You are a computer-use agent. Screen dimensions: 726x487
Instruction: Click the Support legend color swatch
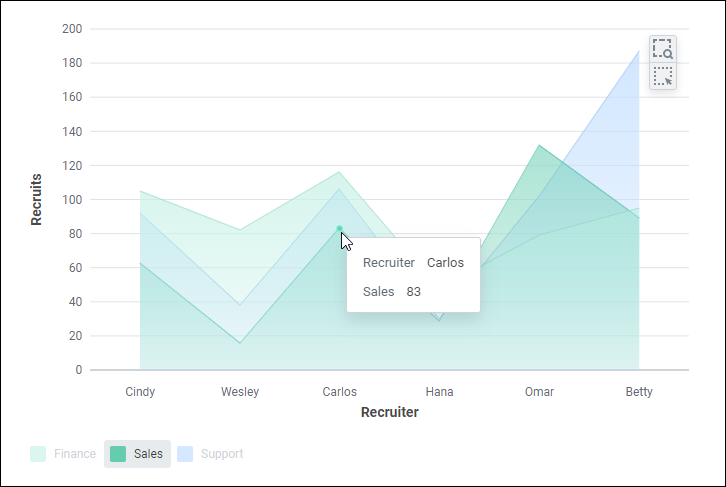(185, 454)
